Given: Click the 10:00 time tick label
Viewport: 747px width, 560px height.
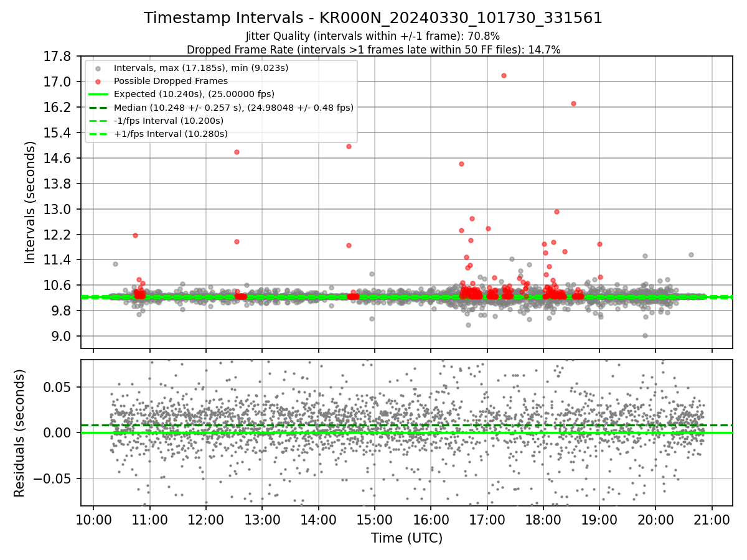Looking at the screenshot, I should point(93,520).
